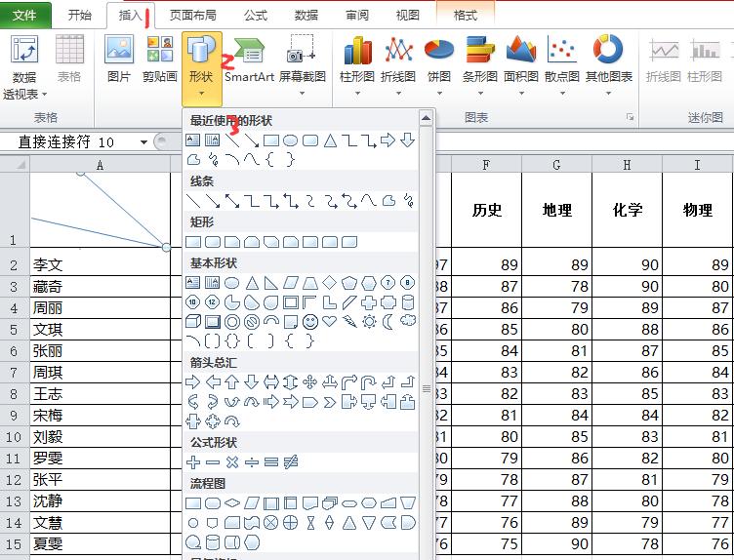Open the 格式 contextual tab
This screenshot has height=560, width=734.
(466, 15)
